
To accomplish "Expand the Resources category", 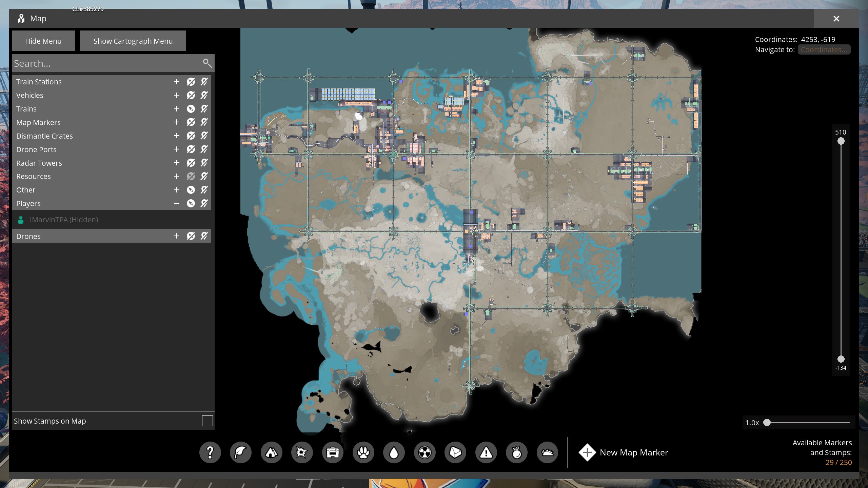I will [x=176, y=176].
